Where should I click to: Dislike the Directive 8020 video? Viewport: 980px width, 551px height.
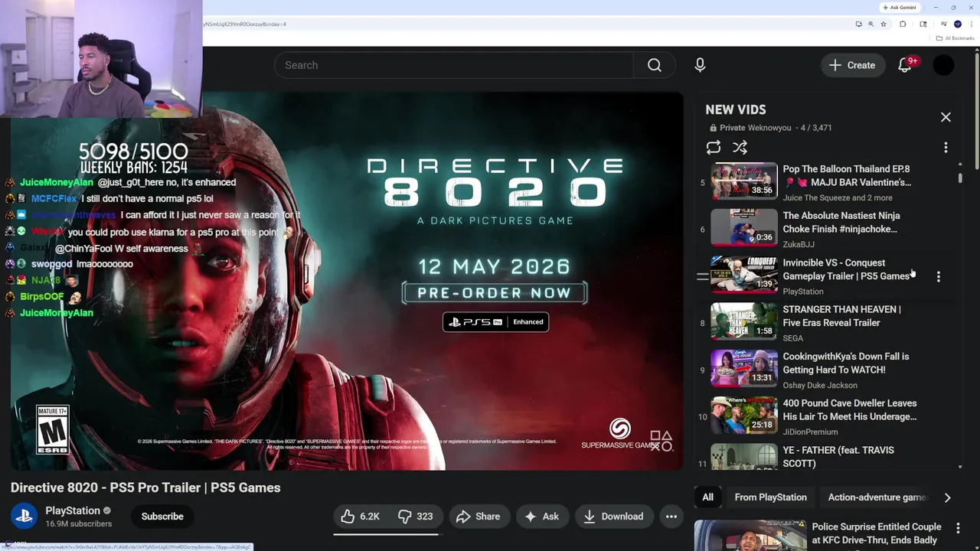point(415,517)
